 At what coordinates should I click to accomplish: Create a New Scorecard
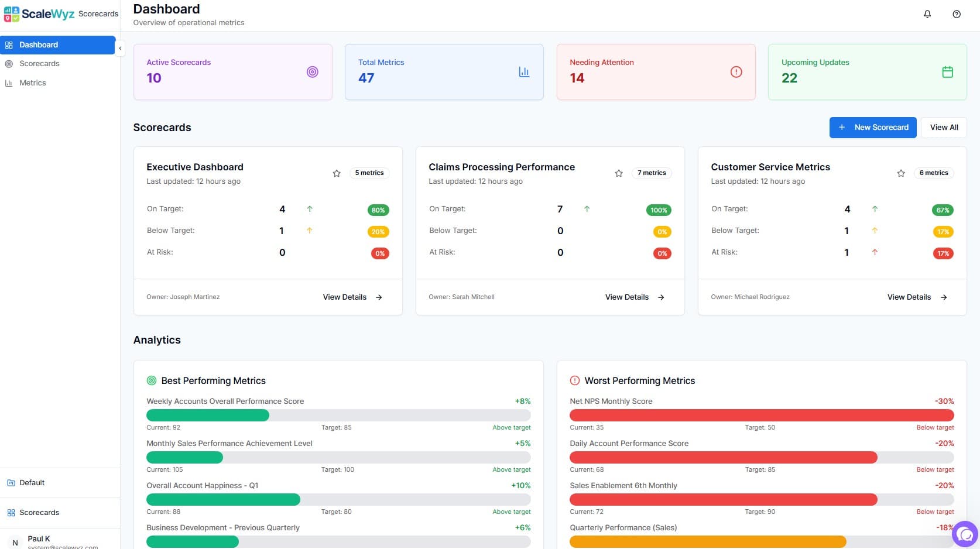873,127
